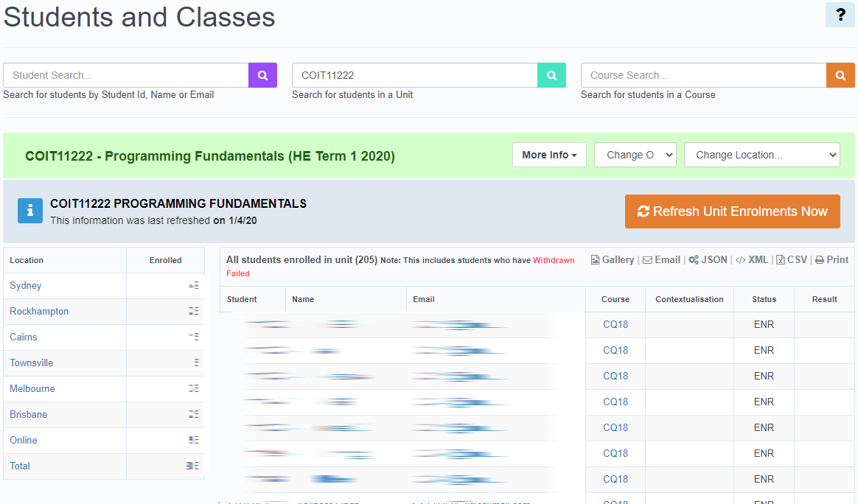Open the first CQ18 course link

point(615,325)
